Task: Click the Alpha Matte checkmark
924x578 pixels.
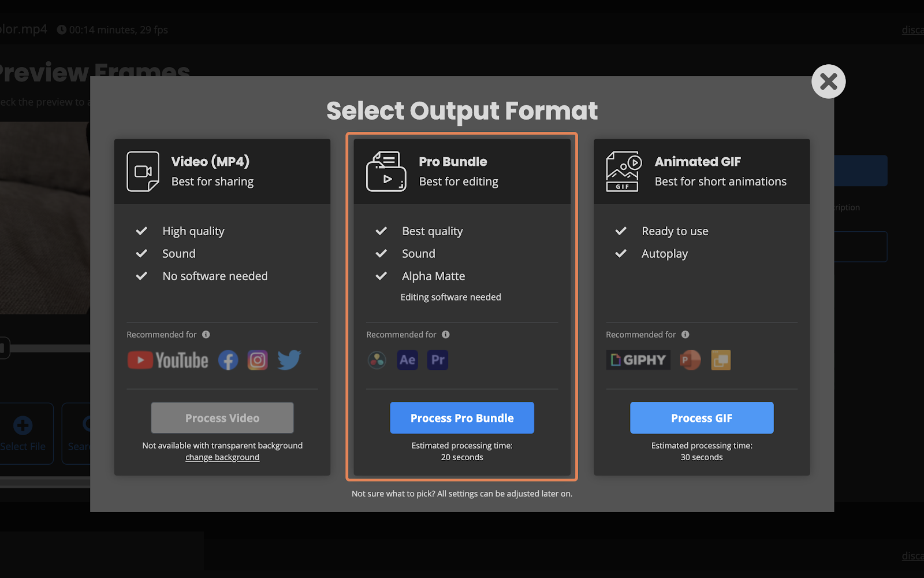Action: 381,276
